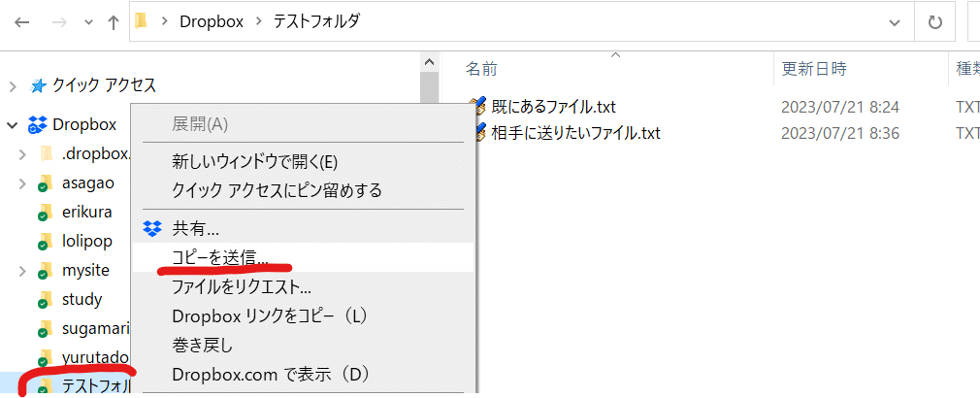The width and height of the screenshot is (980, 398).
Task: Click the Dropbox icon in navigation tree
Action: pyautogui.click(x=38, y=124)
